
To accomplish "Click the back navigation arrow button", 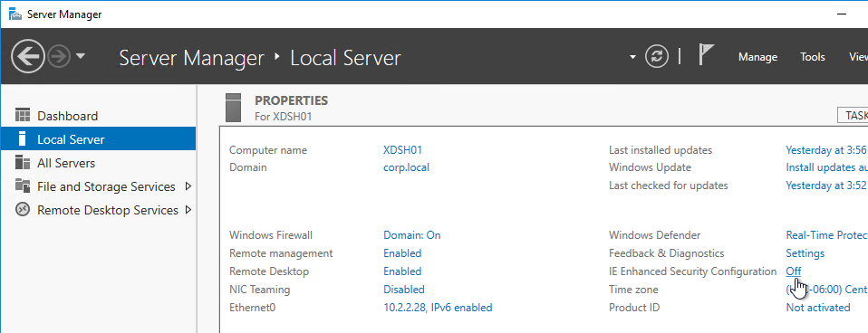I will (x=28, y=56).
